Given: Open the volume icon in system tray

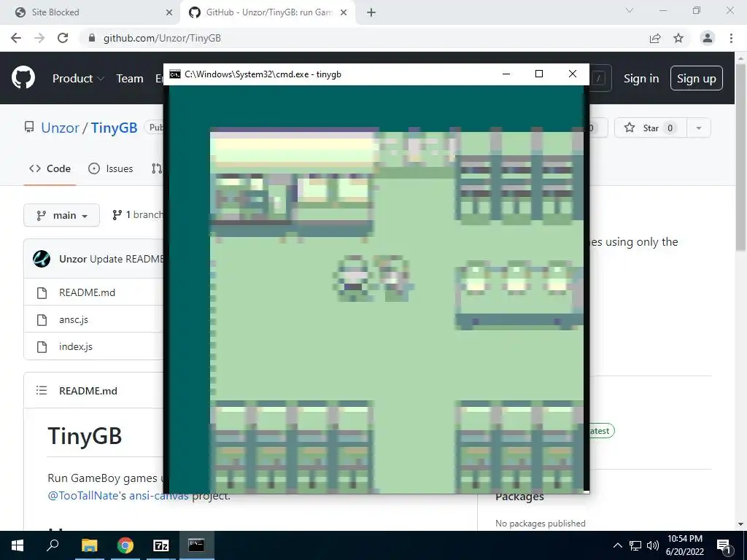Looking at the screenshot, I should click(x=653, y=545).
